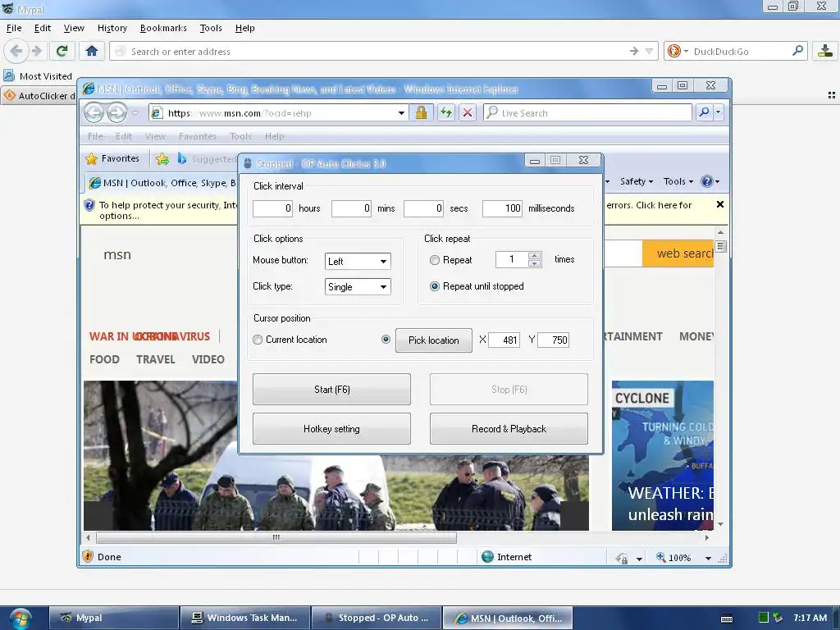The image size is (840, 630).
Task: Click Start (F6) button
Action: point(331,390)
